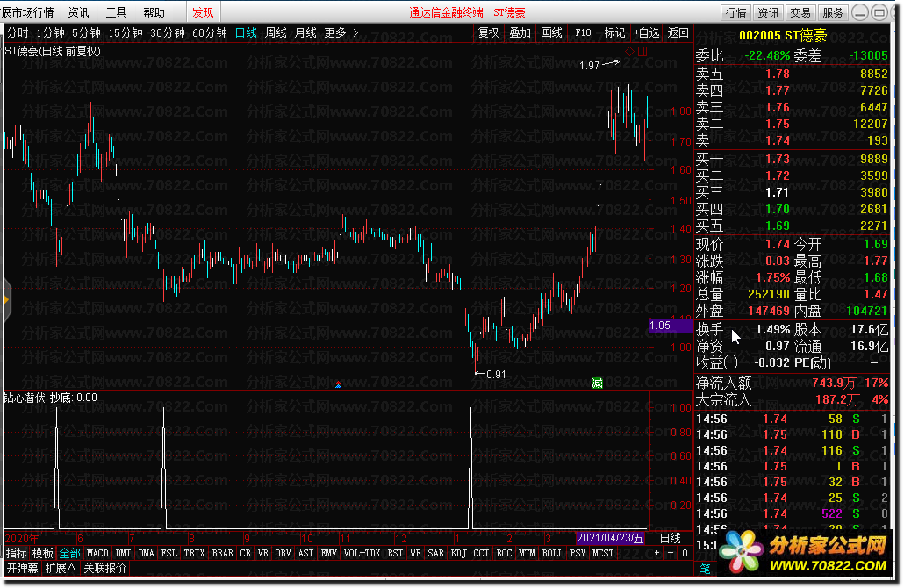Open the 帮助 menu
Image resolution: width=904 pixels, height=588 pixels.
[154, 12]
